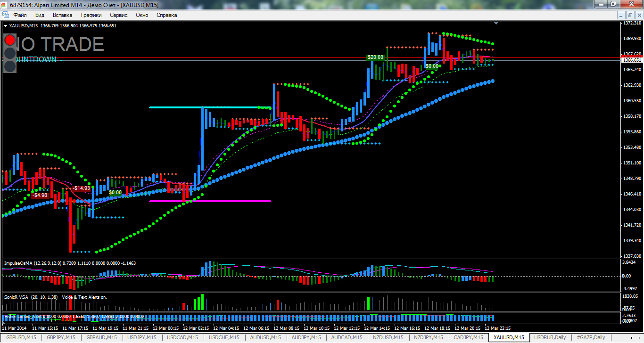
Task: Switch to the USDJPY,M15 chart tab
Action: click(142, 337)
